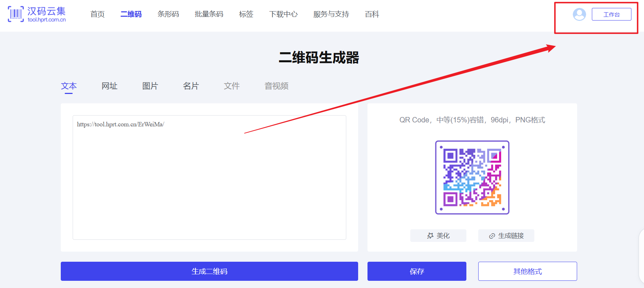Focus the text area containing the URL
The image size is (644, 288).
(x=209, y=177)
